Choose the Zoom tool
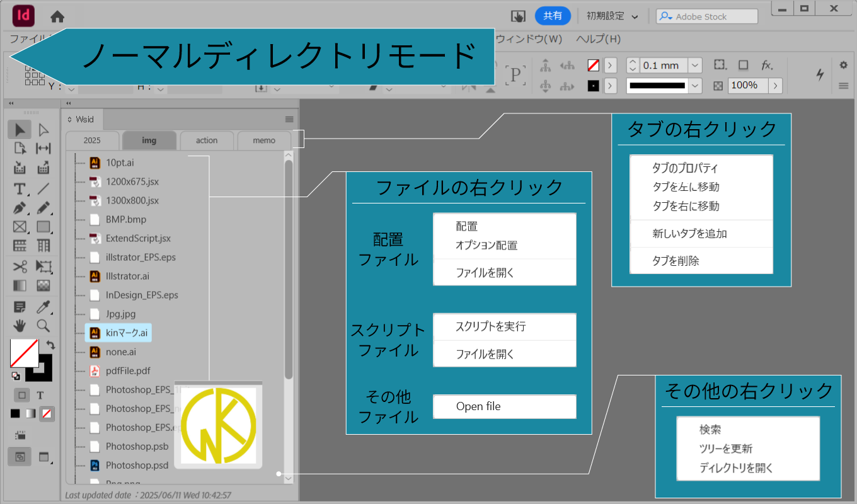 point(43,325)
